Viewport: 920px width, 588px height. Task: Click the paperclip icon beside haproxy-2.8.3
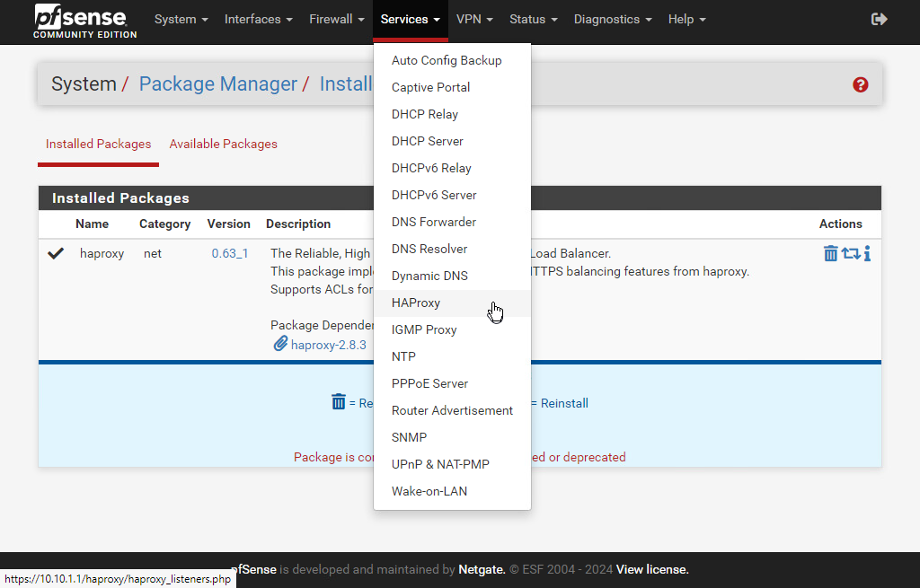click(x=280, y=344)
